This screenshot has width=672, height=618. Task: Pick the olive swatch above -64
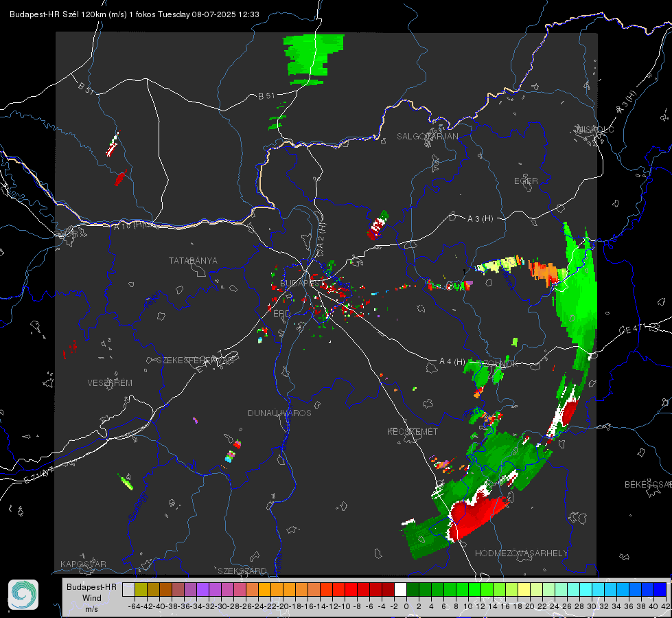pos(141,589)
